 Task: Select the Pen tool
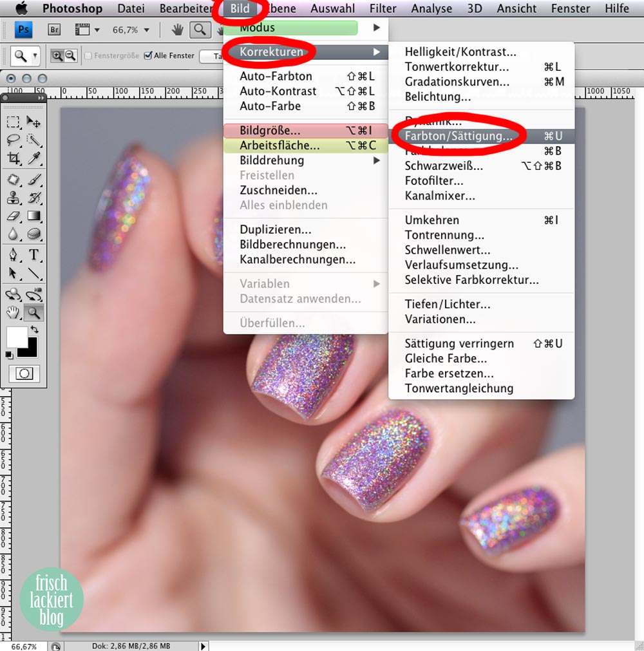pyautogui.click(x=14, y=254)
